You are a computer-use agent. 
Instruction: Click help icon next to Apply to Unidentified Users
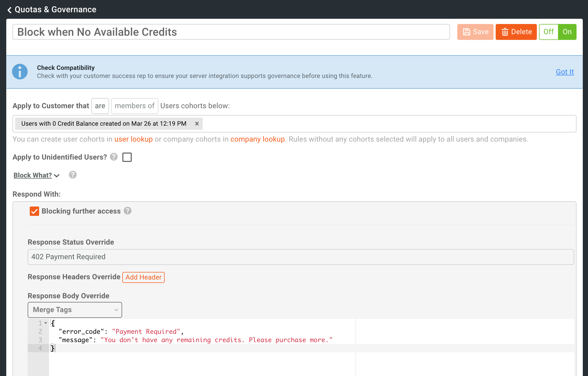(x=114, y=157)
